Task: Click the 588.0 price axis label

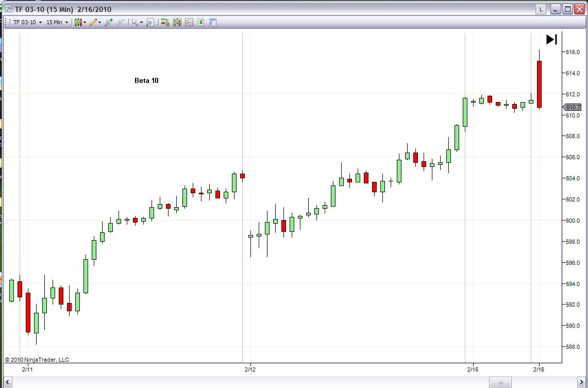Action: pyautogui.click(x=573, y=347)
